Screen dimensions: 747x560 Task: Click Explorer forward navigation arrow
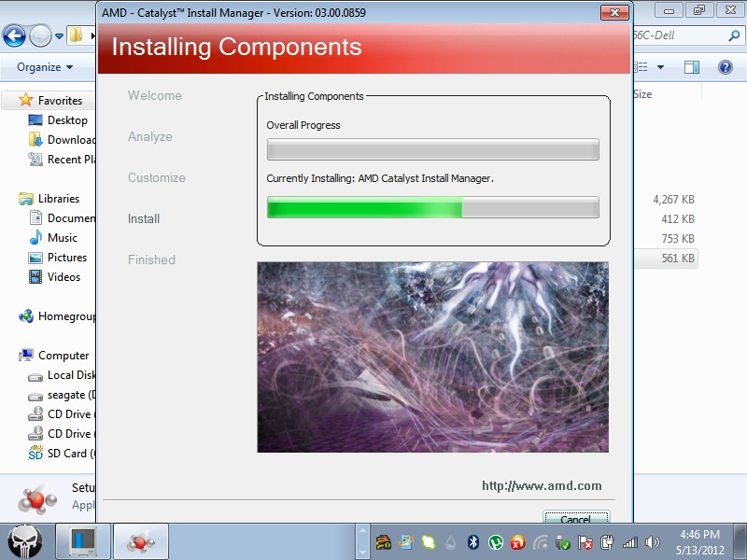[x=40, y=35]
